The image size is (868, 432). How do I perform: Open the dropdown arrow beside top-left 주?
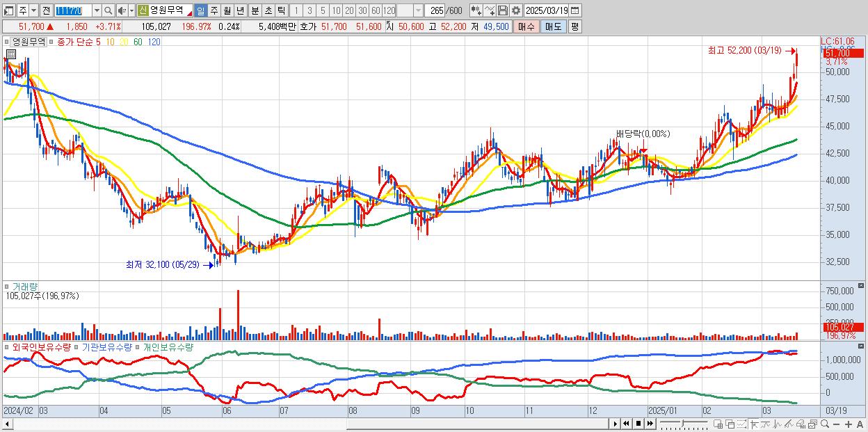tap(33, 10)
